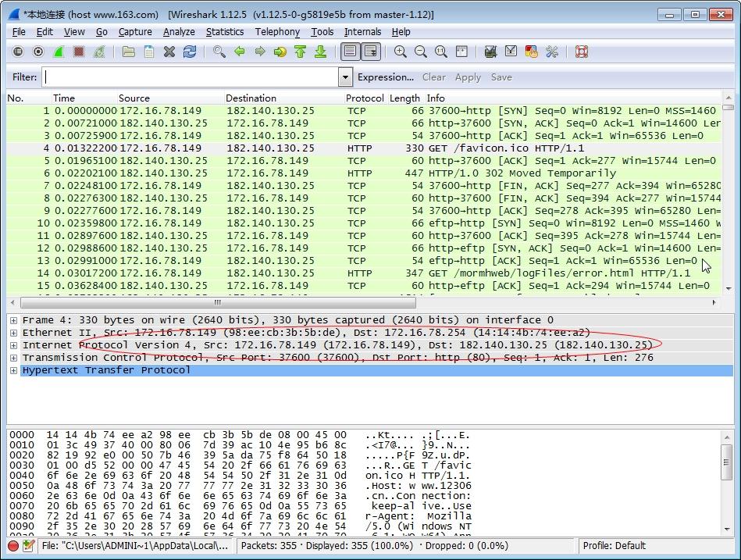
Task: Click the Expression... filter button
Action: point(386,77)
